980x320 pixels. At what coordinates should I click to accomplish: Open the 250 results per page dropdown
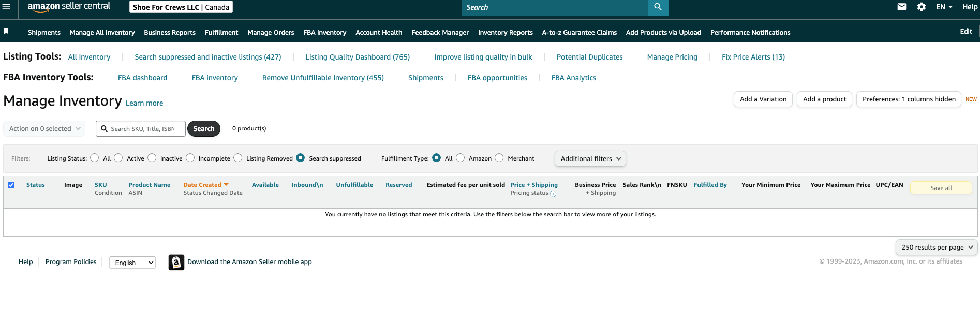[936, 248]
